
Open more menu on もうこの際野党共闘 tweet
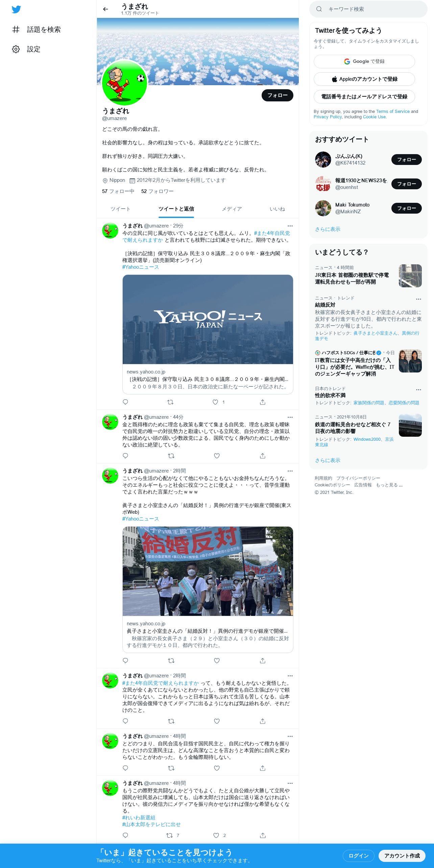(290, 783)
